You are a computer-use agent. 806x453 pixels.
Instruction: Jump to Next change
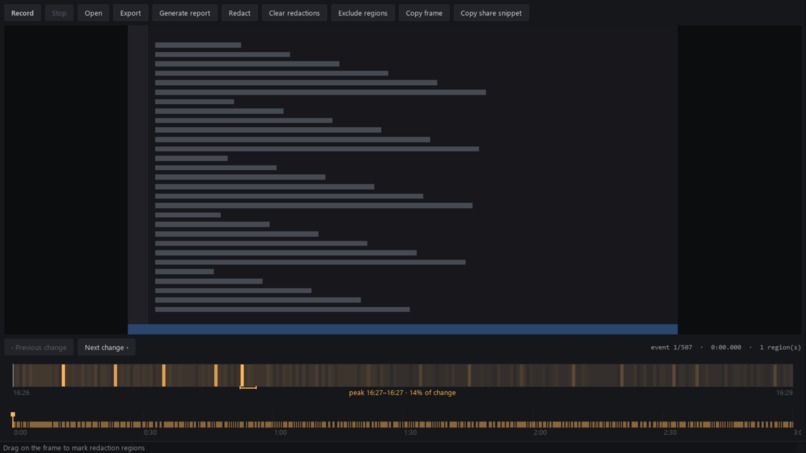pos(106,348)
